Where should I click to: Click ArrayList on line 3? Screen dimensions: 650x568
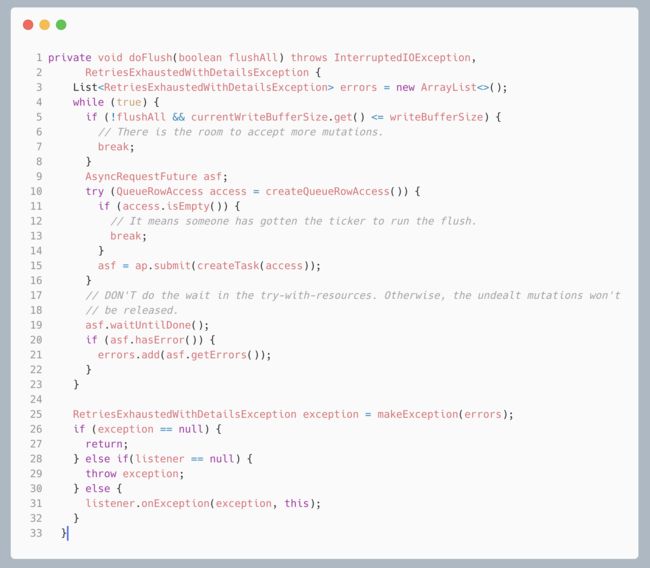[449, 87]
